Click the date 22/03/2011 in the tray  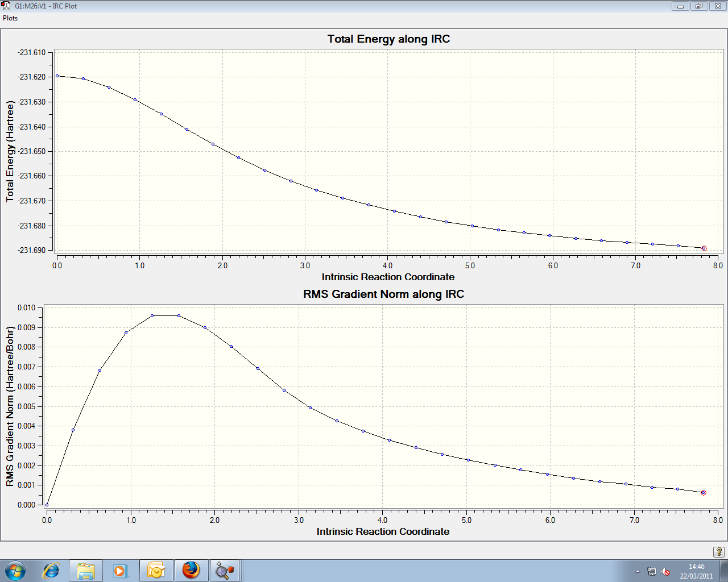696,576
